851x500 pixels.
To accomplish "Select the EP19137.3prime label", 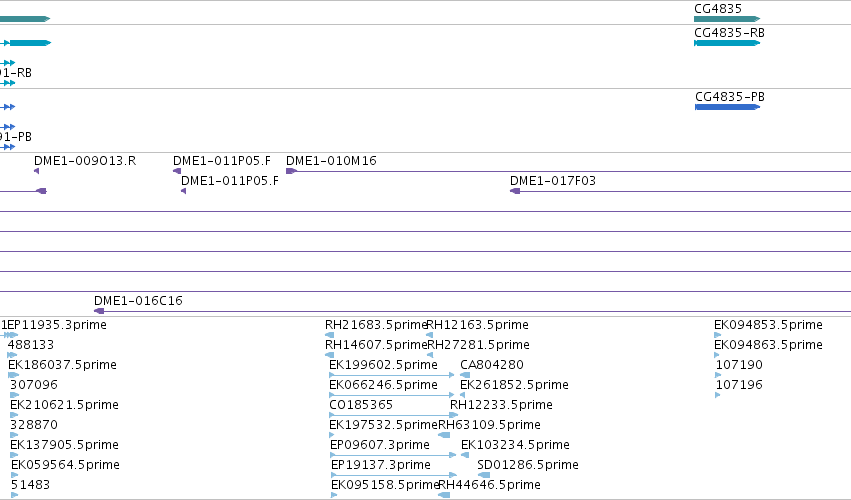I will pyautogui.click(x=381, y=465).
